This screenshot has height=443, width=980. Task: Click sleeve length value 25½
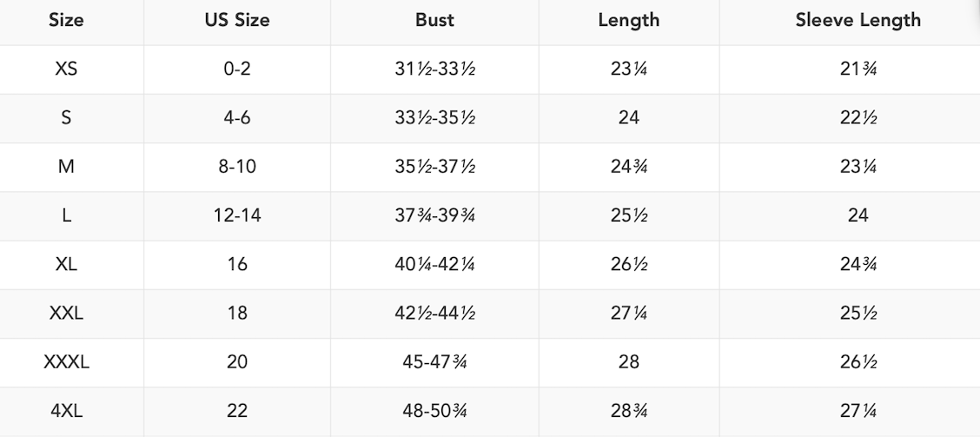[857, 313]
